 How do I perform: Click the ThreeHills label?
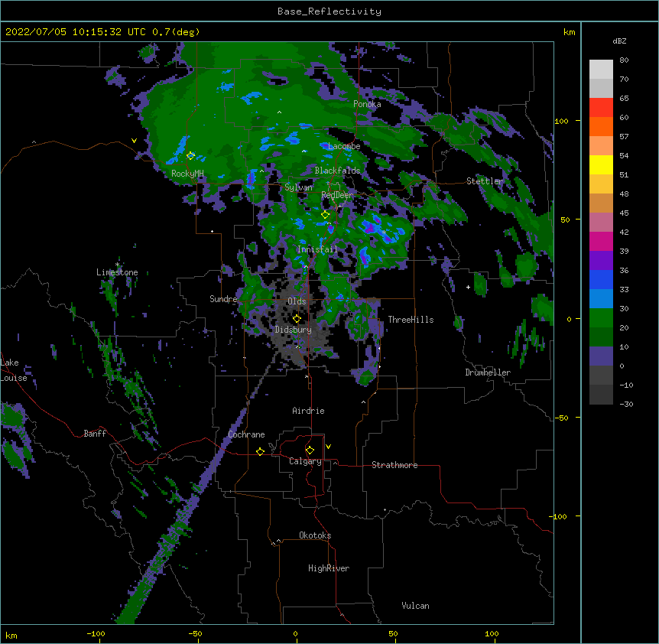(x=411, y=320)
